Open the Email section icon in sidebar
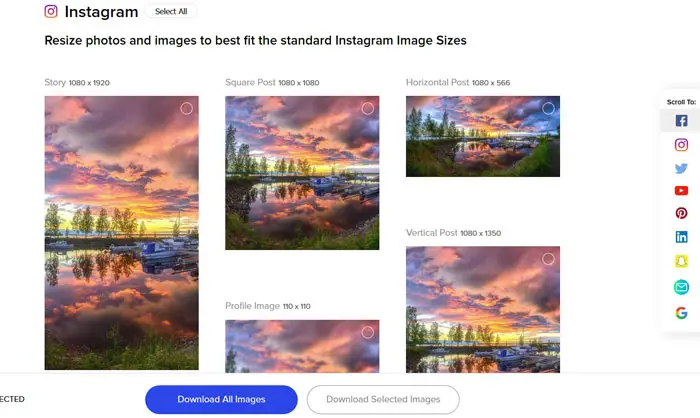The height and width of the screenshot is (418, 700). pos(681,287)
